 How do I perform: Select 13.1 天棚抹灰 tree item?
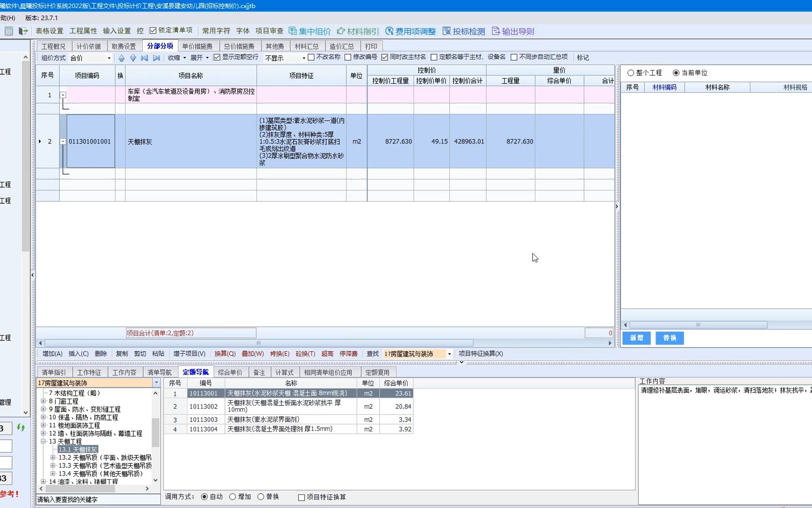tap(78, 450)
